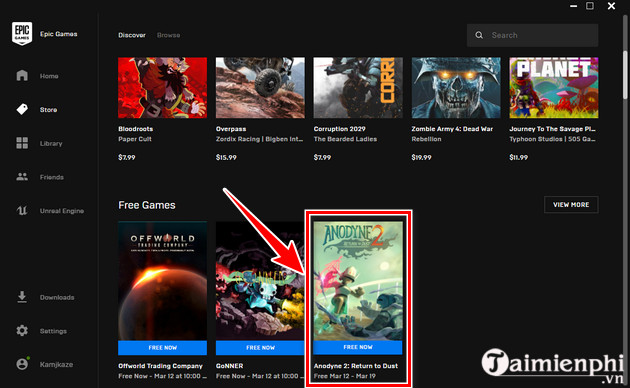Open the Zombie Army 4 thumbnail

[456, 88]
